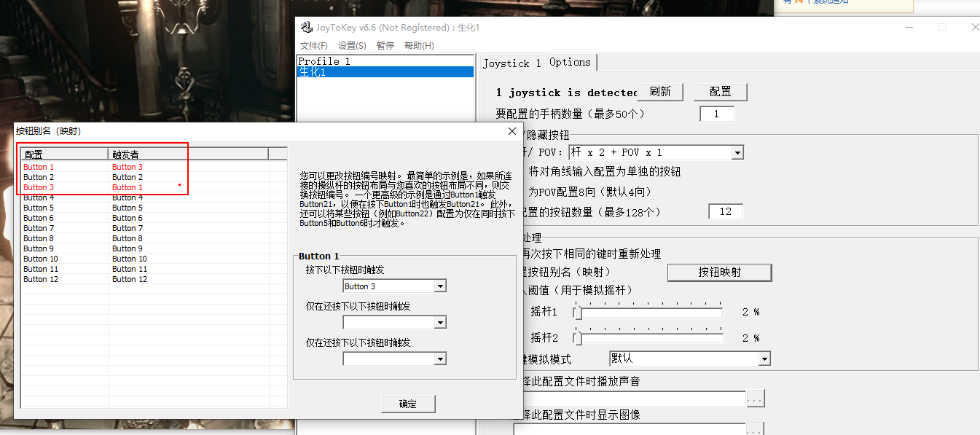Select Button 10 in the 配置 column
980x435 pixels.
click(x=41, y=259)
